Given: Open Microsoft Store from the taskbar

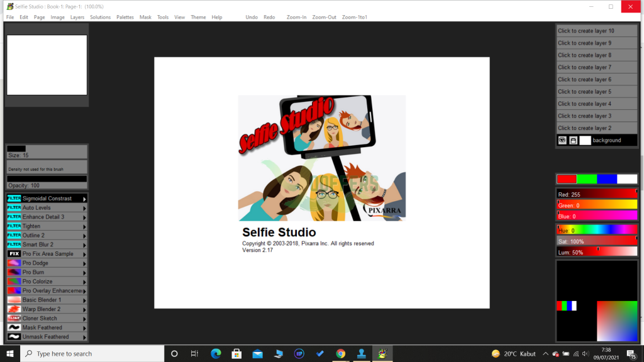Looking at the screenshot, I should (236, 353).
